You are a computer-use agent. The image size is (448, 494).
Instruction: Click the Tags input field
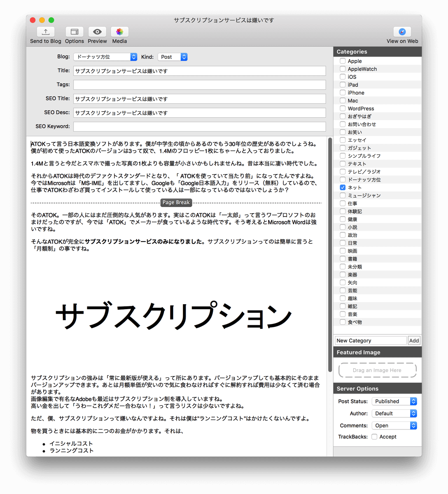pos(200,85)
